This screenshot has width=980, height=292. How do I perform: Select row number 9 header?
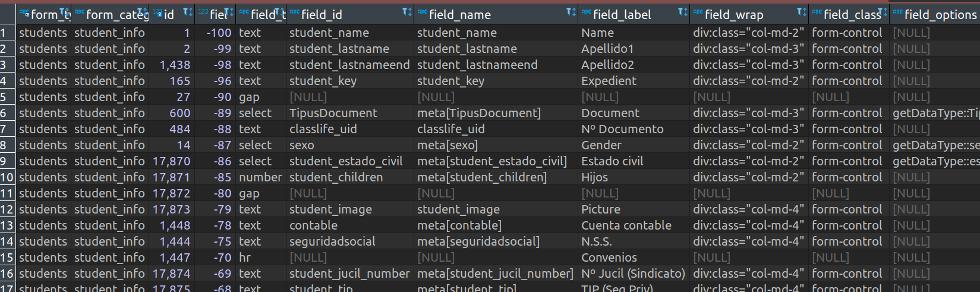8,161
